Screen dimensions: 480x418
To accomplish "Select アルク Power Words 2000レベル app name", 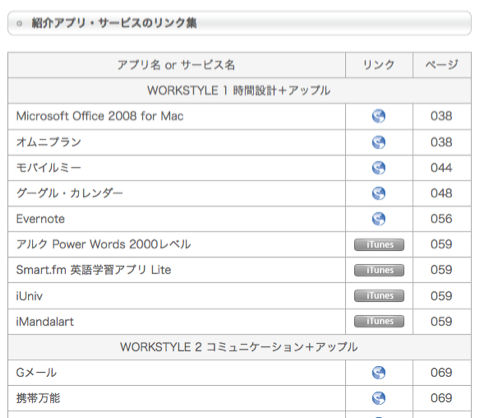I will tap(104, 244).
